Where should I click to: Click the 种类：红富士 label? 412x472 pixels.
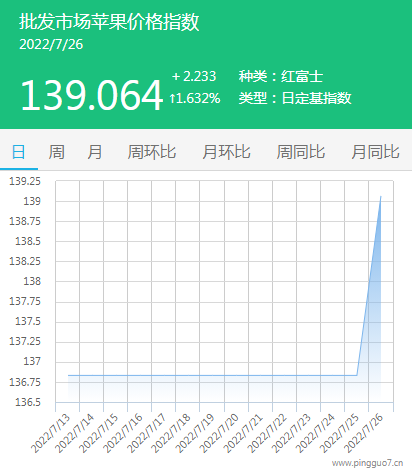(x=281, y=76)
